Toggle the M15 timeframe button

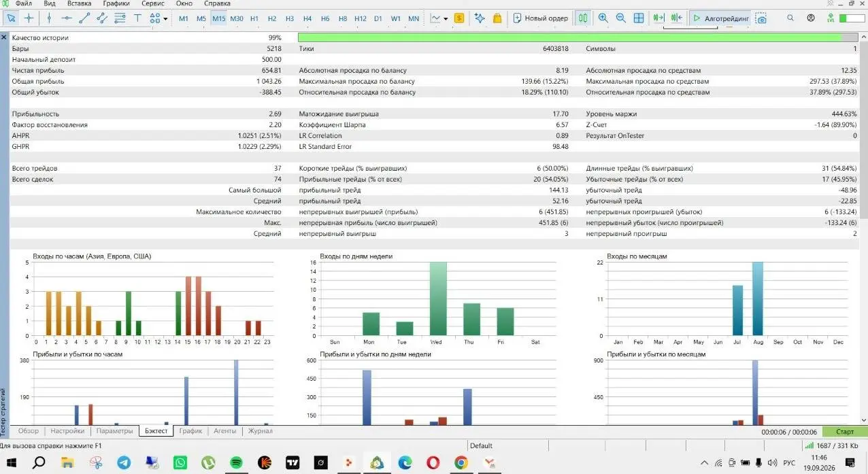(218, 18)
